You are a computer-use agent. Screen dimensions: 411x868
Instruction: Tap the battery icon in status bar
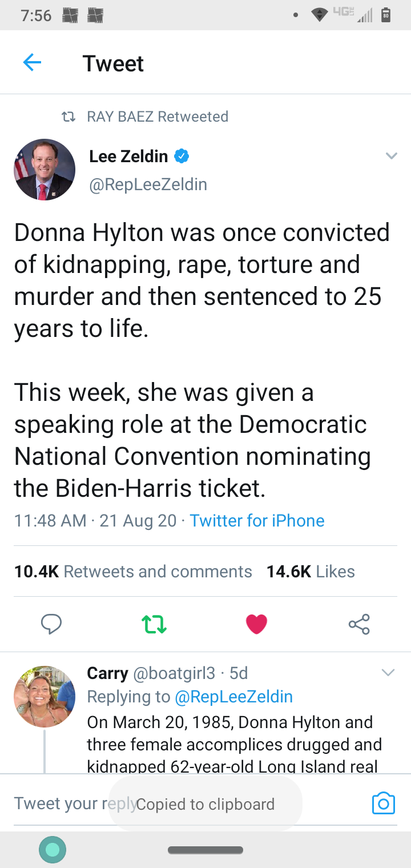386,15
